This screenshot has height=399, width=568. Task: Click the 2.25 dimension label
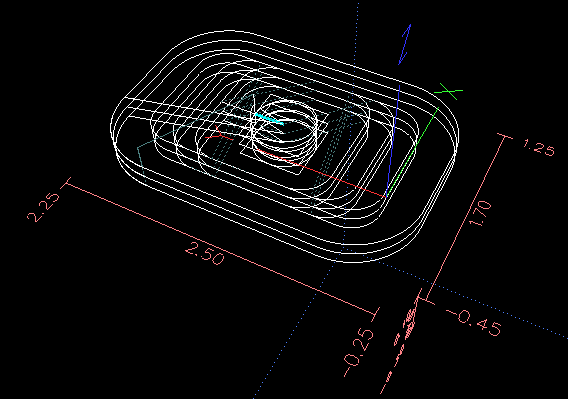44,206
